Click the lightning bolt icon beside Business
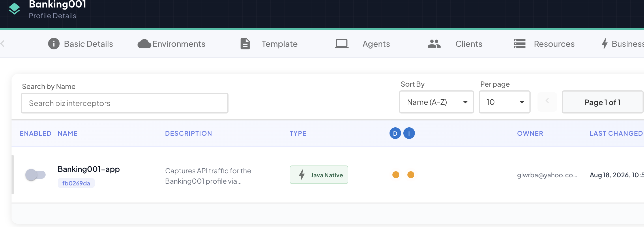This screenshot has width=644, height=227. click(605, 44)
